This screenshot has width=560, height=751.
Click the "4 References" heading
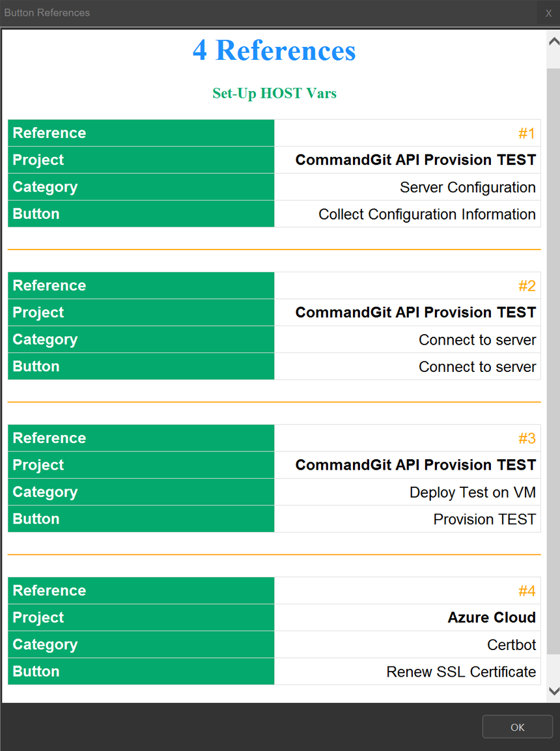point(274,51)
